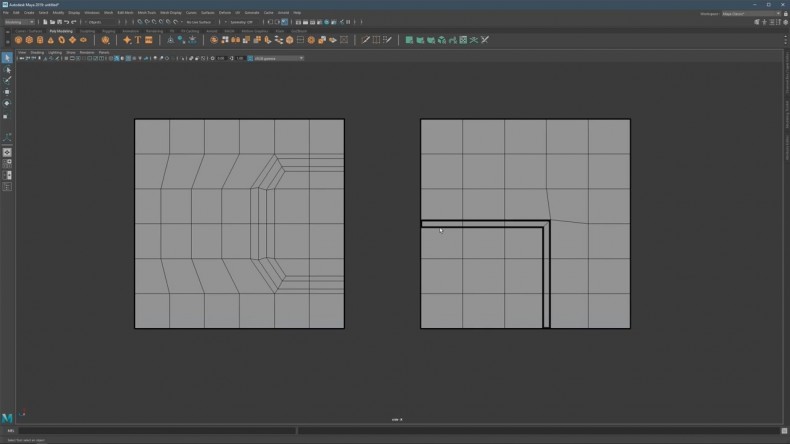Click the viewport gamma value field
This screenshot has width=790, height=444.
240,58
